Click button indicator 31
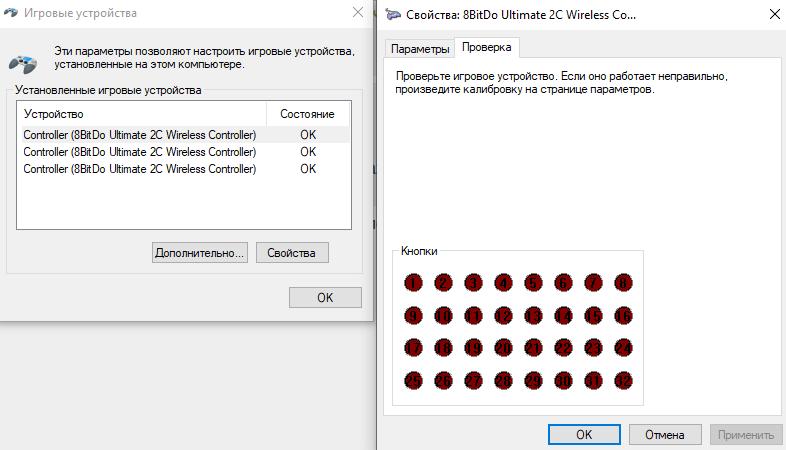Image resolution: width=786 pixels, height=450 pixels. click(x=594, y=381)
